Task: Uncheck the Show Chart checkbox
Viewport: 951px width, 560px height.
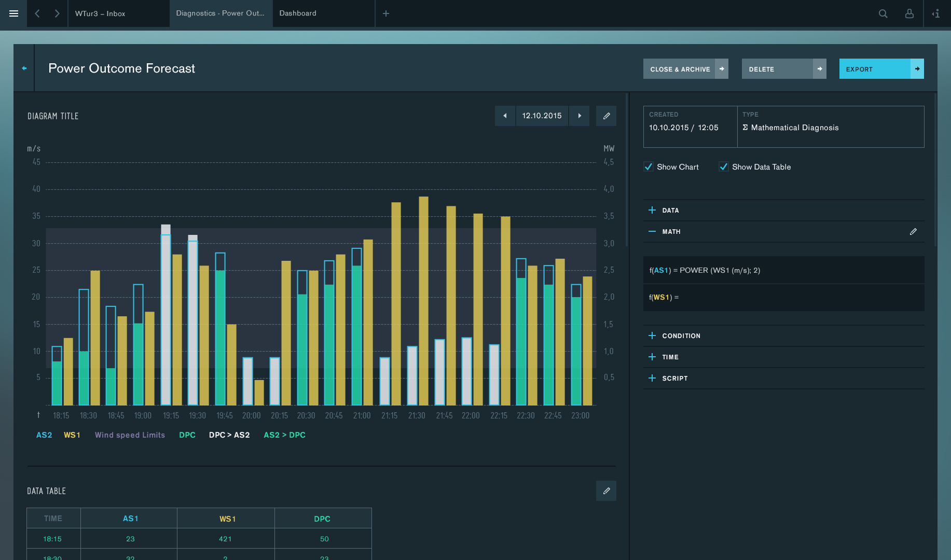Action: point(649,167)
